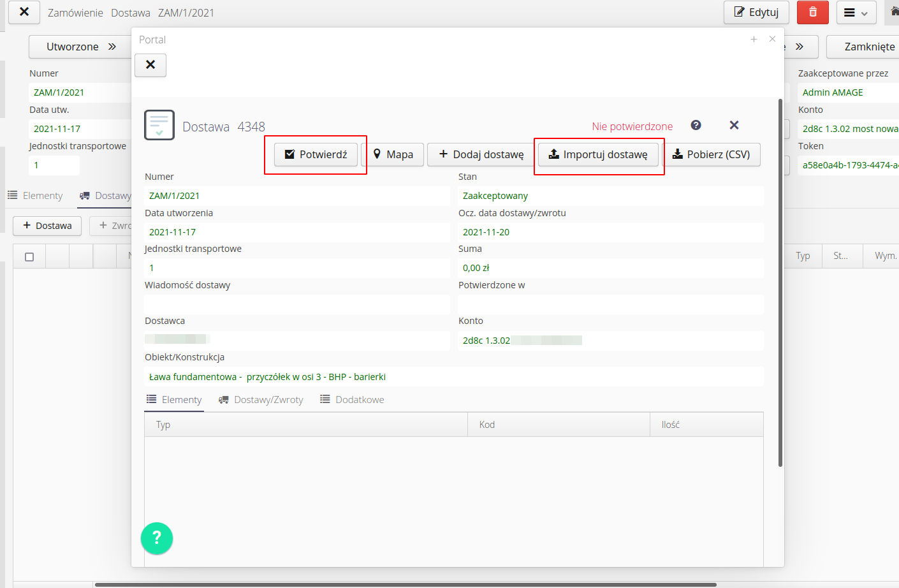Expand the Utworzone status step
The height and width of the screenshot is (588, 899).
[x=80, y=47]
